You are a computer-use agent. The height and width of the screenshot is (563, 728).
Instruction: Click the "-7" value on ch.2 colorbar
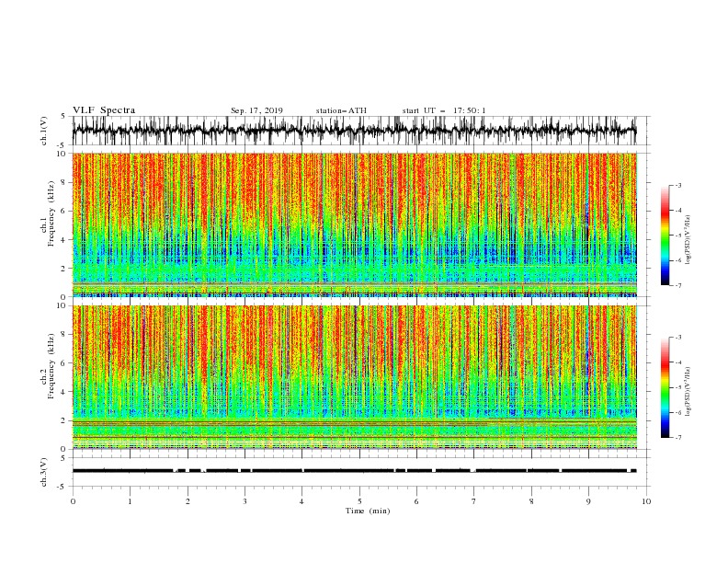click(678, 438)
